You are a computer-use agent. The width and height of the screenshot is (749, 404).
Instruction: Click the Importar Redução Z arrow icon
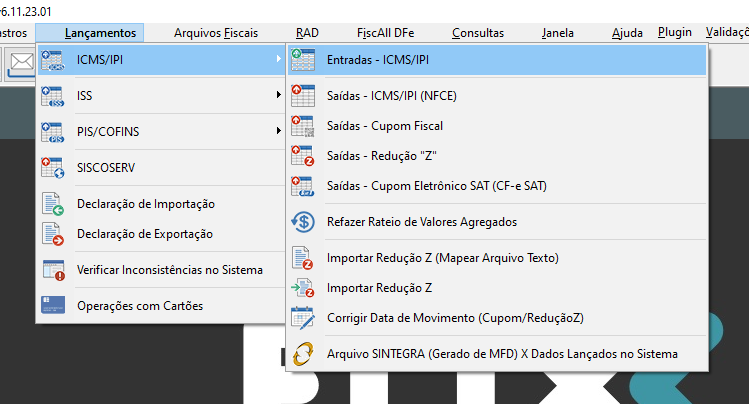coord(303,288)
